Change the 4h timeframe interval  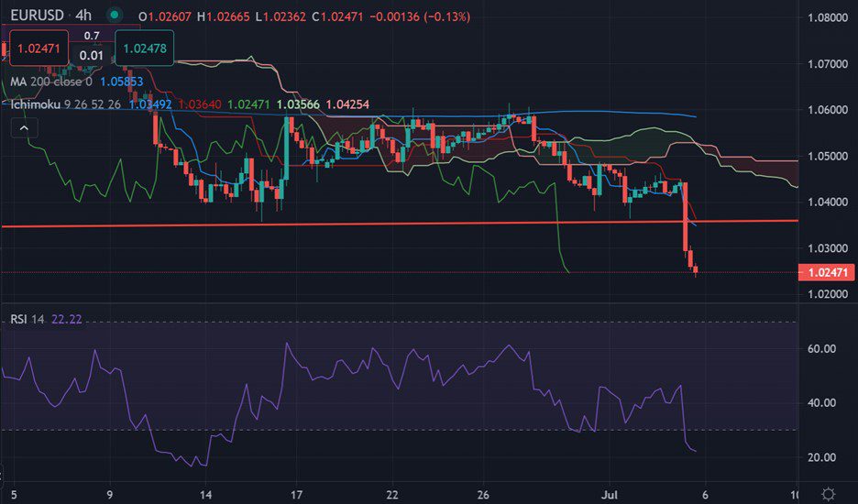(85, 16)
